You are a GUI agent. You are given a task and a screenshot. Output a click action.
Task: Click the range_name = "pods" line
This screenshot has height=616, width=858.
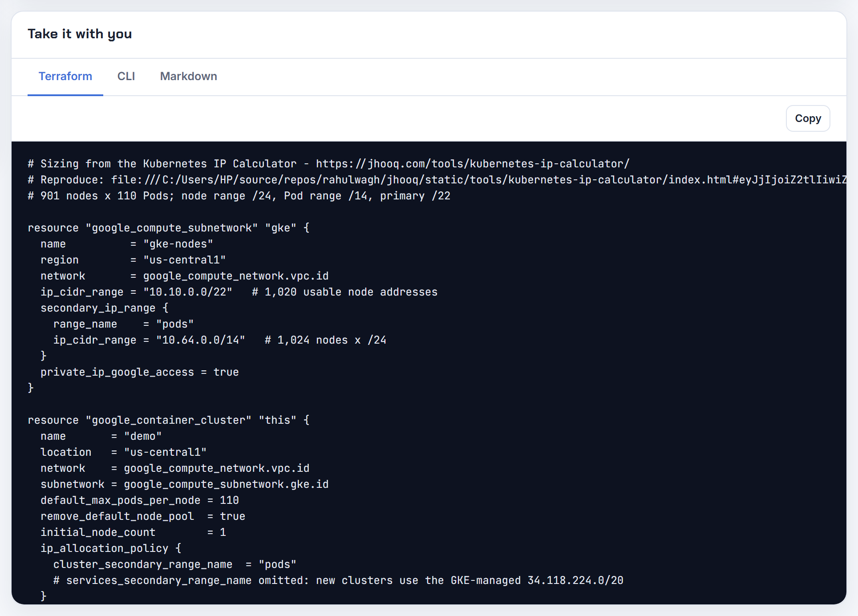[124, 324]
